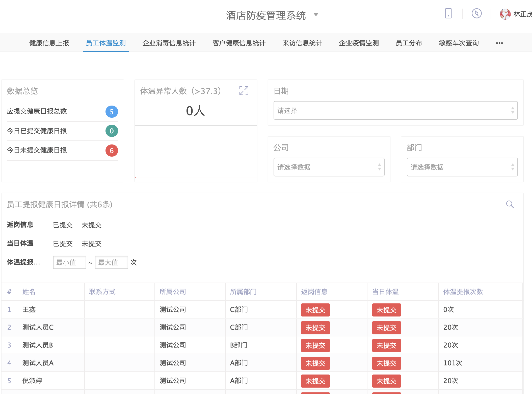Open the mobile device preview icon
This screenshot has width=532, height=394.
coord(448,13)
